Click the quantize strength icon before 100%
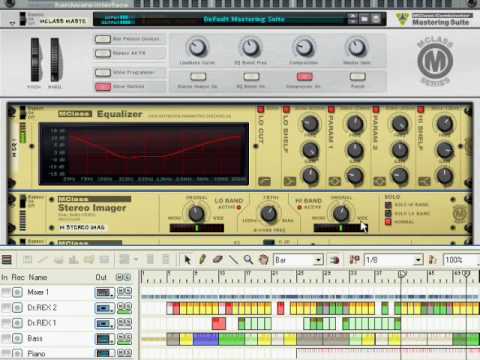 click(433, 260)
